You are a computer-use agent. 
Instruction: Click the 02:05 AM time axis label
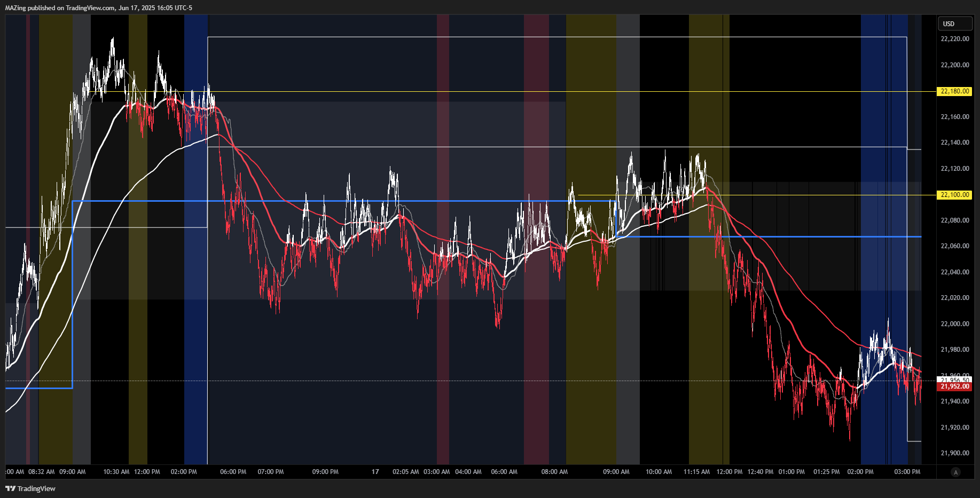point(406,472)
